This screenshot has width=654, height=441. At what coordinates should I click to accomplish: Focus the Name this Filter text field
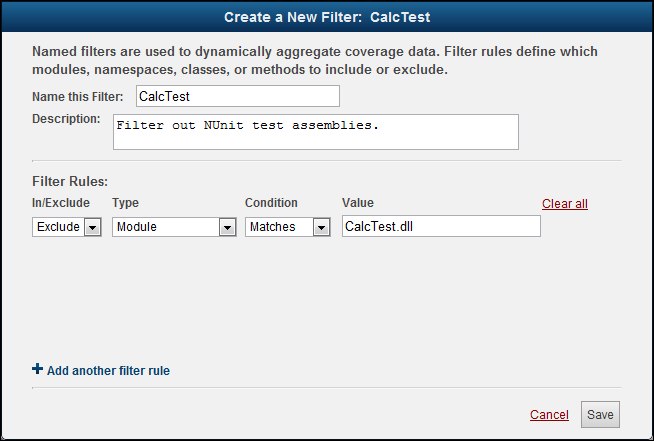237,96
